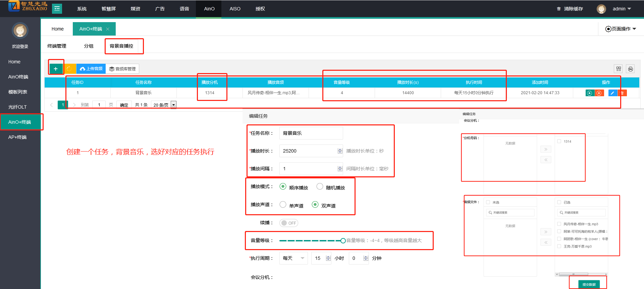Viewport: 644px width, 289px height.
Task: Click the printer icon above the table
Action: pos(630,69)
